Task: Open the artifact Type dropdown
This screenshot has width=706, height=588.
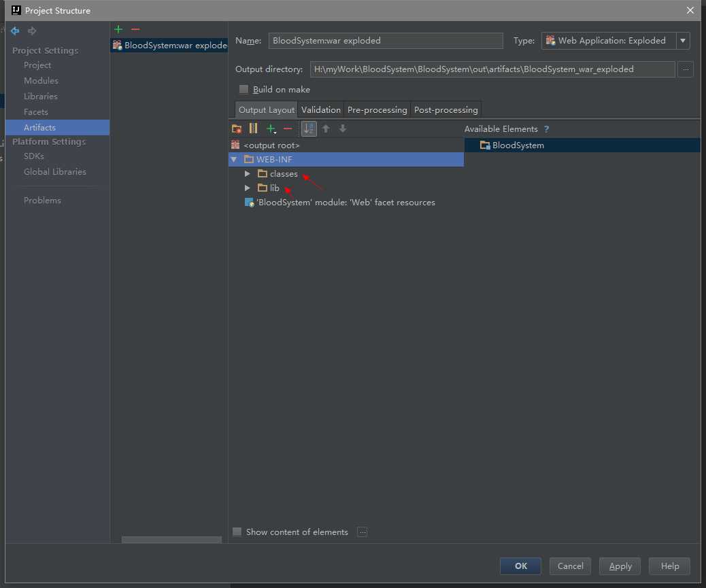Action: 683,41
